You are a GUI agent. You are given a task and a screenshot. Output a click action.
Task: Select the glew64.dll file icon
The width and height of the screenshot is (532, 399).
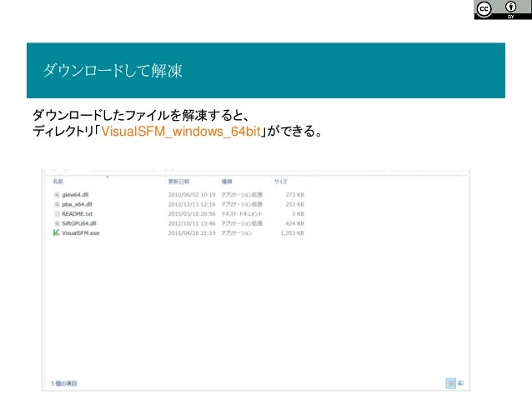pyautogui.click(x=57, y=195)
